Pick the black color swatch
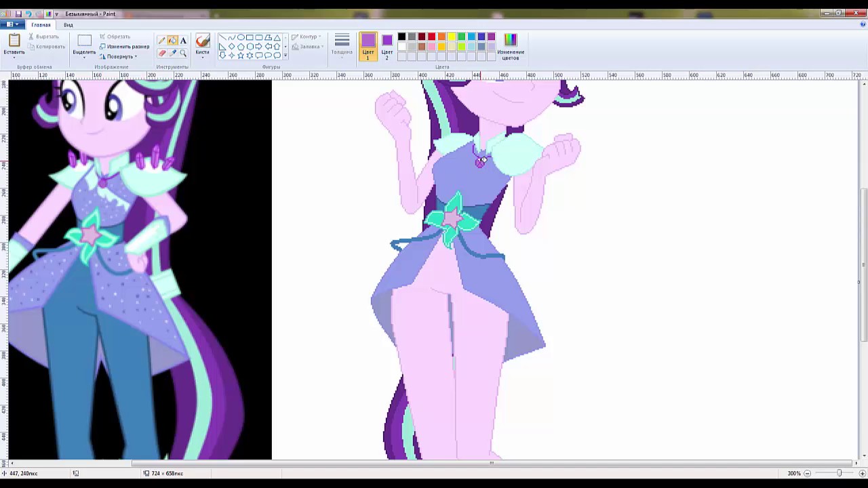This screenshot has height=488, width=868. 401,37
